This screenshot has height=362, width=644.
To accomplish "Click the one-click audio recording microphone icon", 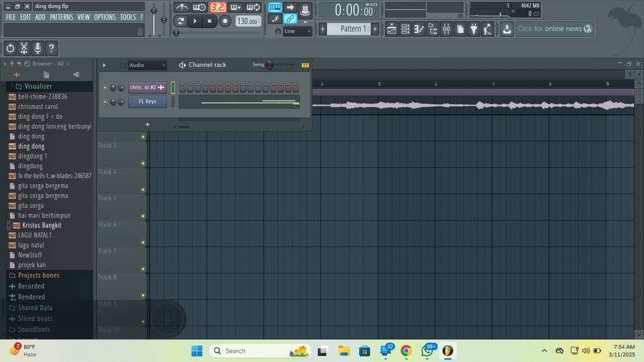I will pos(38,48).
